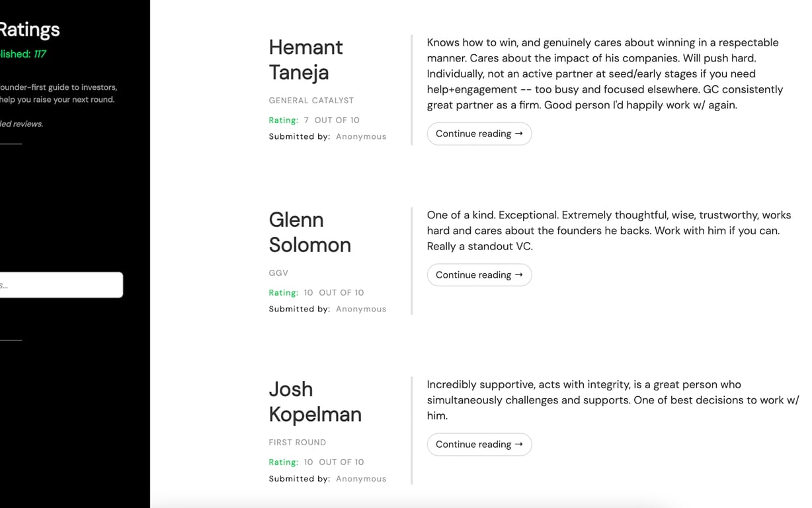Select the General Catalyst firm label
Image resolution: width=812 pixels, height=508 pixels.
(311, 100)
